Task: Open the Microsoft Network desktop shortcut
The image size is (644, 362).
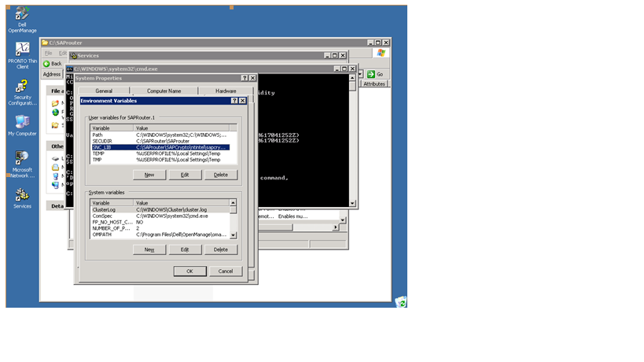Action: [x=22, y=164]
